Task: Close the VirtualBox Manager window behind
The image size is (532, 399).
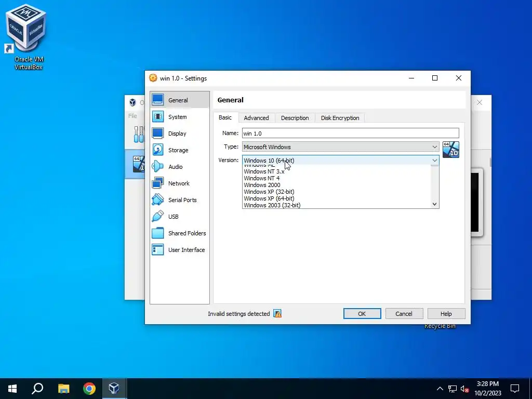Action: [x=480, y=102]
